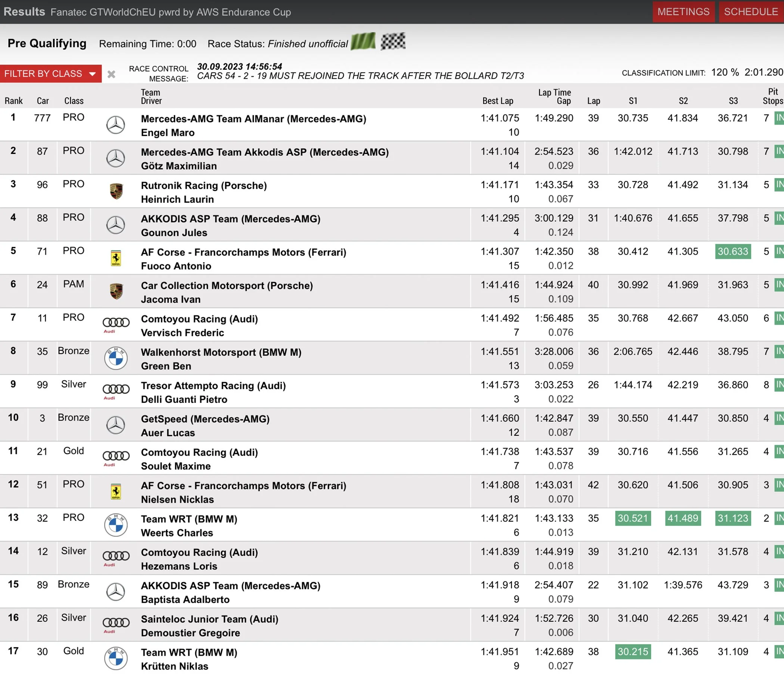Click the Pit Stops column header
The width and height of the screenshot is (784, 674).
click(x=772, y=96)
